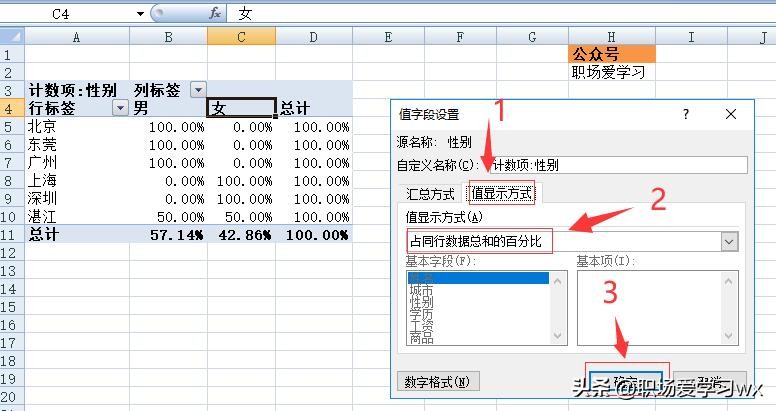Select column C header

241,37
